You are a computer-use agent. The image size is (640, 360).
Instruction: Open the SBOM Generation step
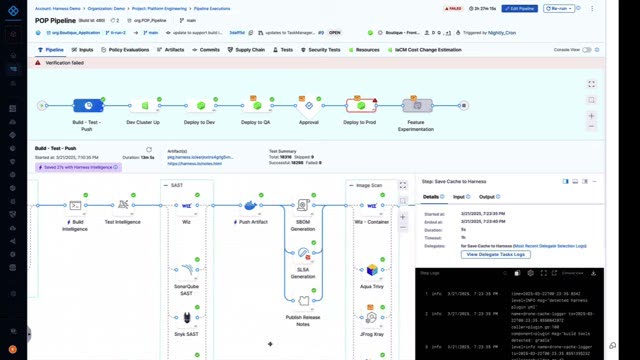pyautogui.click(x=303, y=205)
